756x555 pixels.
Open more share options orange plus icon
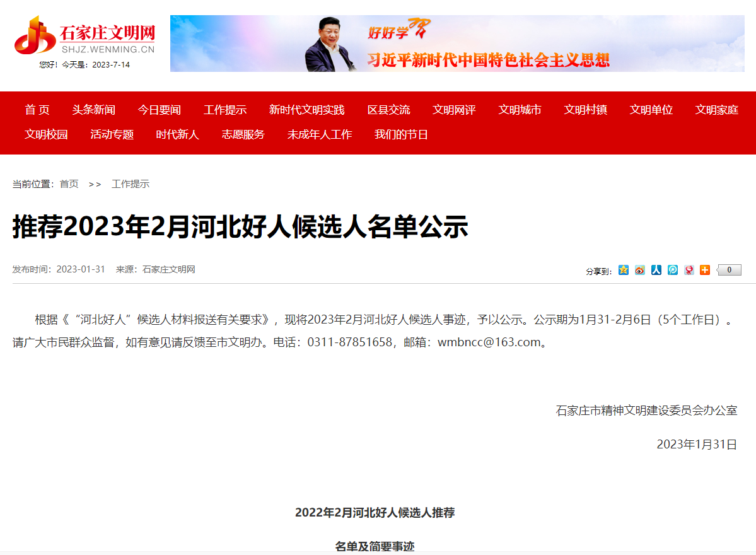click(x=705, y=270)
